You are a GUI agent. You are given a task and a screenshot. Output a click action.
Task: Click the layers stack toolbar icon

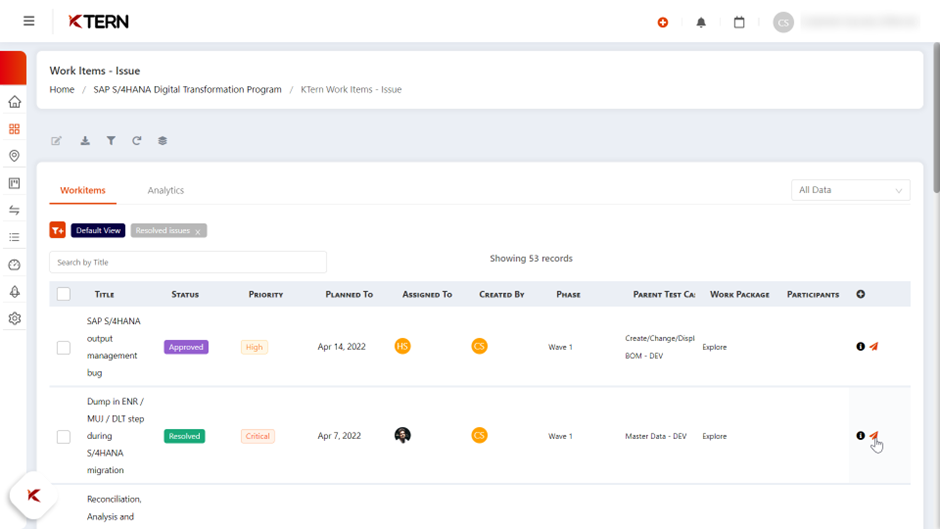point(162,140)
